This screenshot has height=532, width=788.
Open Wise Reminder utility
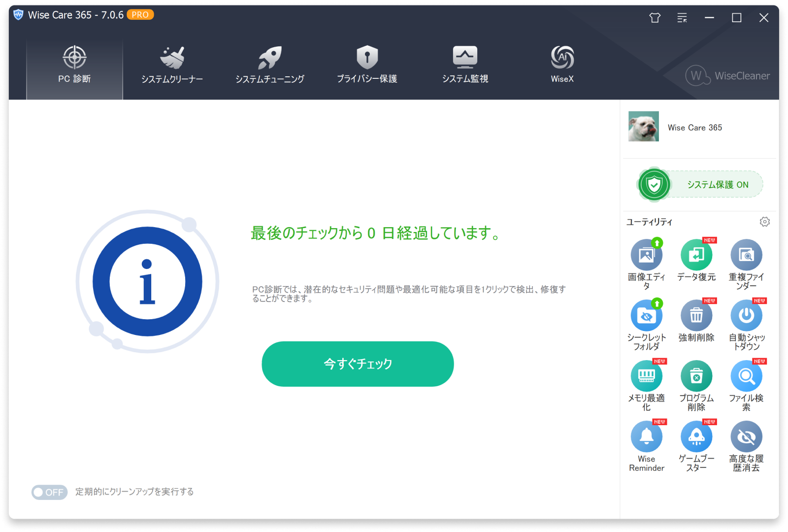point(647,437)
